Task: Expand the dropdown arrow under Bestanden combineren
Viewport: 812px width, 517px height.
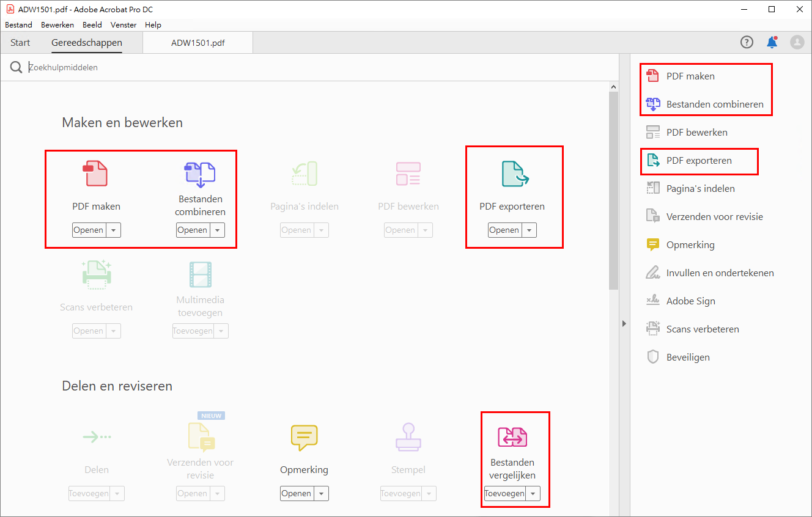Action: [218, 230]
